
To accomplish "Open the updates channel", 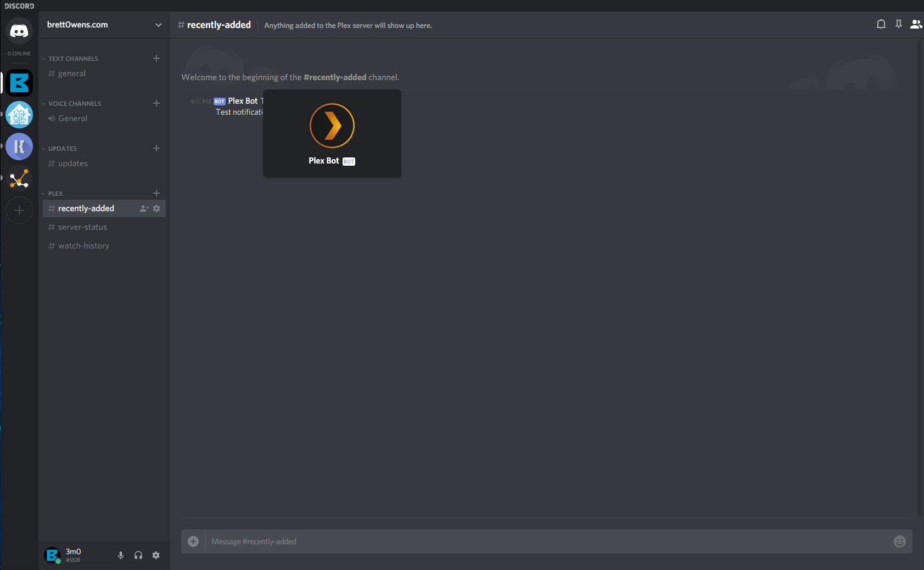I will tap(104, 163).
